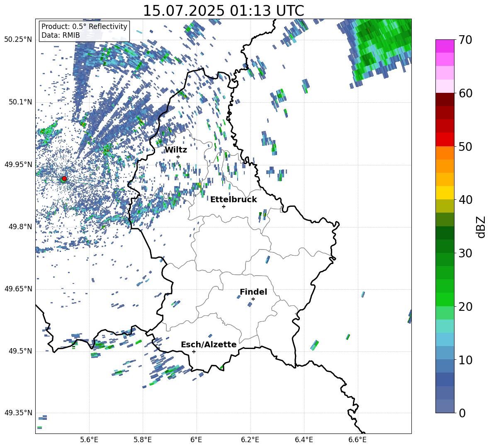Click the 5.6°E longitude label
This screenshot has width=491, height=448.
[x=89, y=440]
